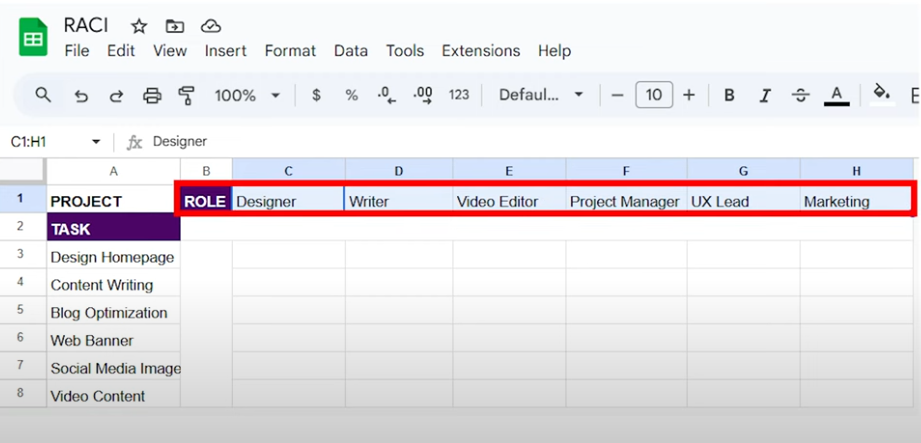Star the RACI document
This screenshot has height=443, width=921.
tap(139, 26)
